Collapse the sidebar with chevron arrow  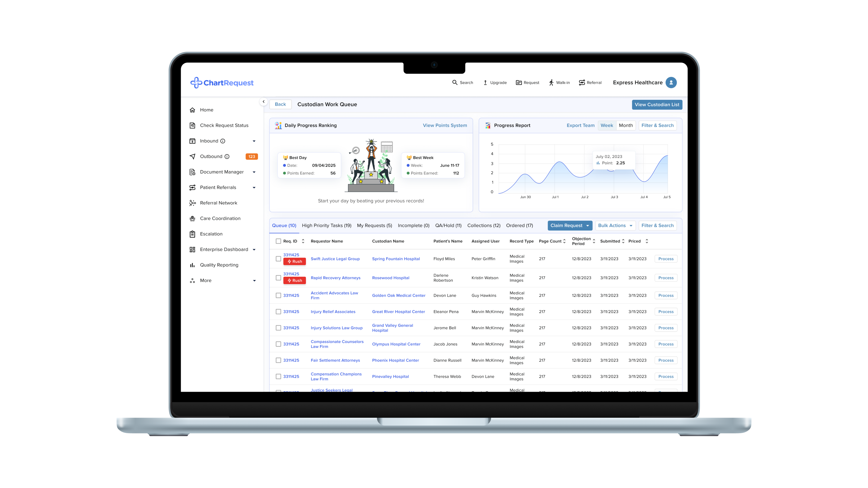(263, 102)
